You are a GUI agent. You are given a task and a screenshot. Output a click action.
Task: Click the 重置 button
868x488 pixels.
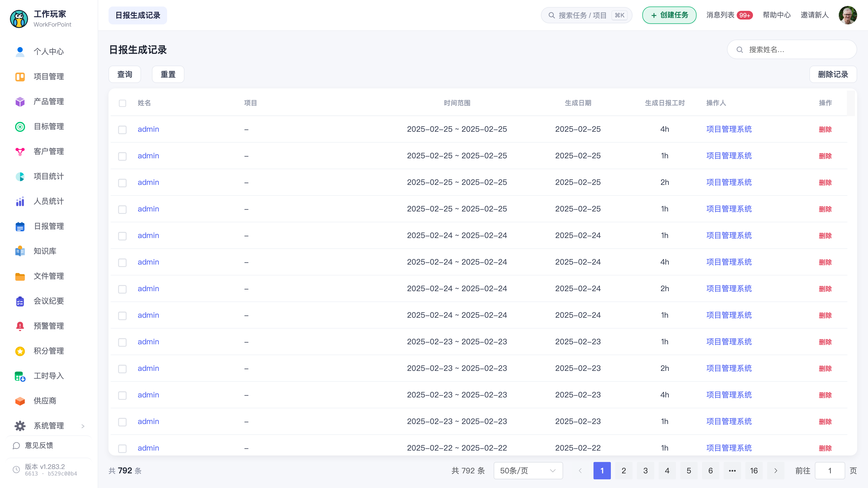pos(168,74)
